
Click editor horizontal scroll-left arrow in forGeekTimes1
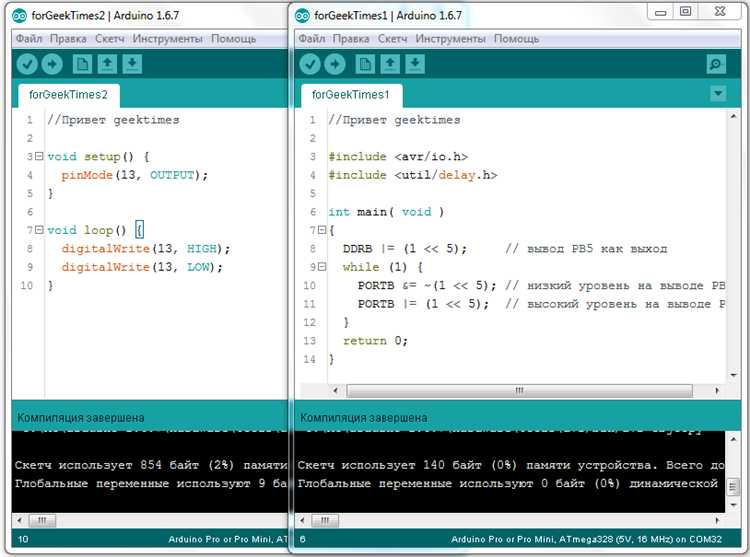(x=335, y=391)
